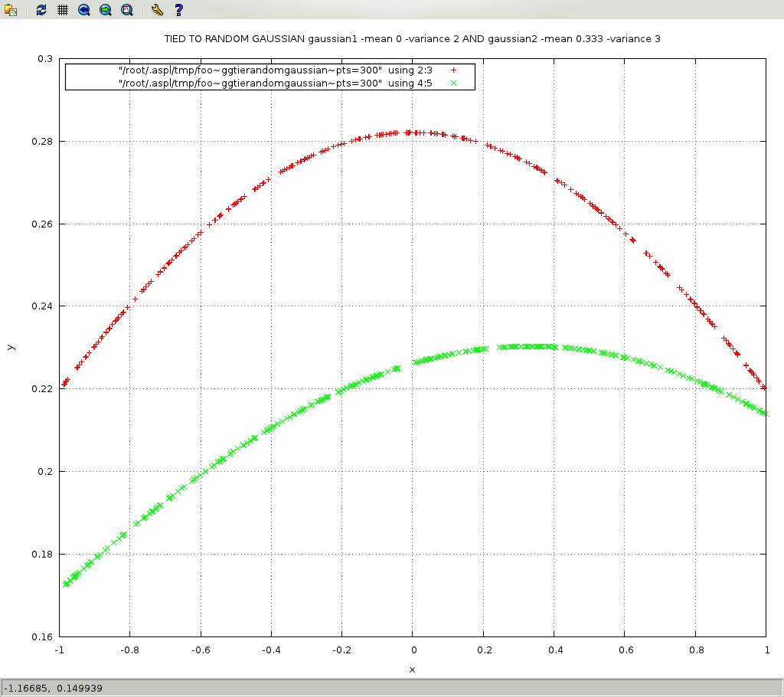Click the copy plot to clipboard icon
This screenshot has width=784, height=697.
pos(11,10)
